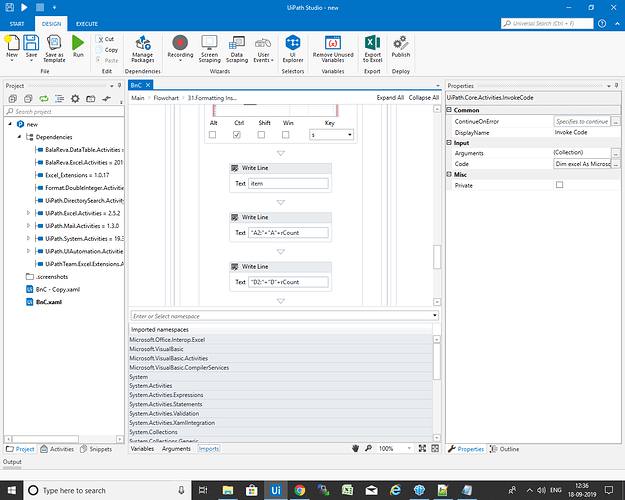This screenshot has width=625, height=500.
Task: Click Expand All link
Action: (390, 98)
